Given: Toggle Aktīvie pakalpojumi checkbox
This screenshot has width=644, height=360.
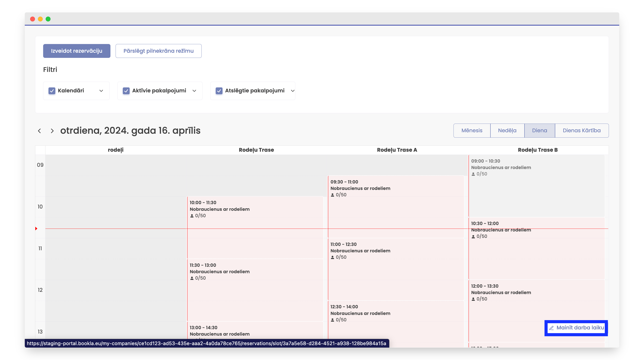Looking at the screenshot, I should click(x=126, y=91).
